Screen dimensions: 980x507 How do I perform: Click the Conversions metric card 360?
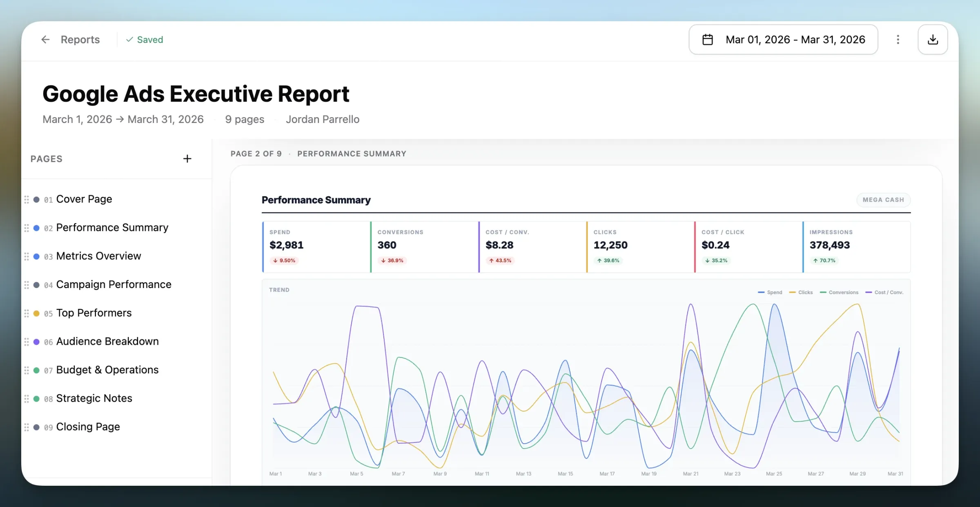[424, 247]
